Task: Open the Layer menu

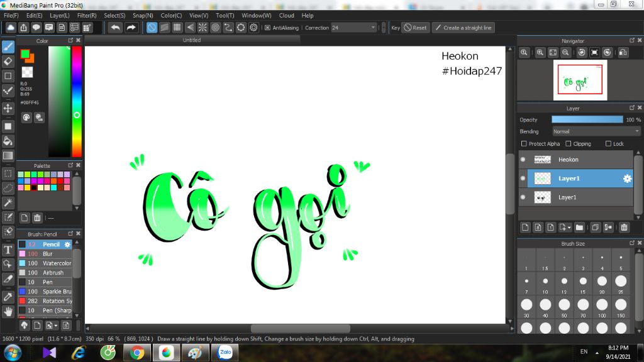Action: 60,16
